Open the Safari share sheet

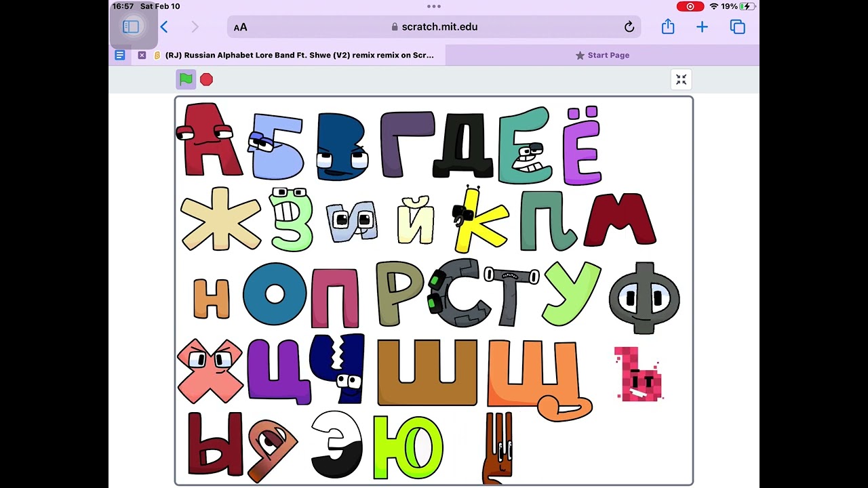pos(668,26)
